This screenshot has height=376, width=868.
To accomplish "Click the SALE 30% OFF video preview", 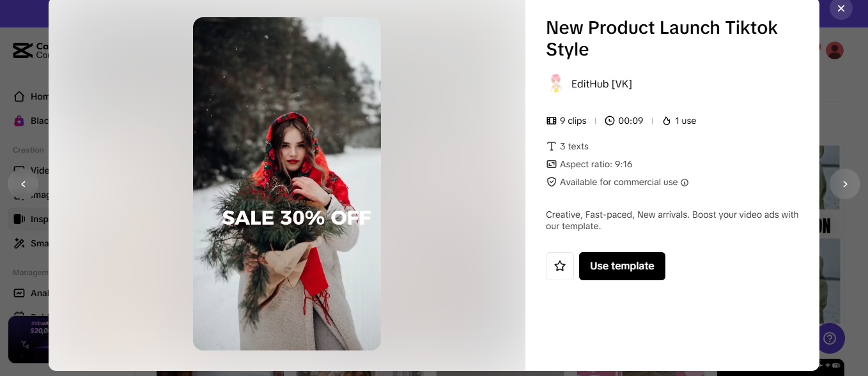I will pos(286,184).
